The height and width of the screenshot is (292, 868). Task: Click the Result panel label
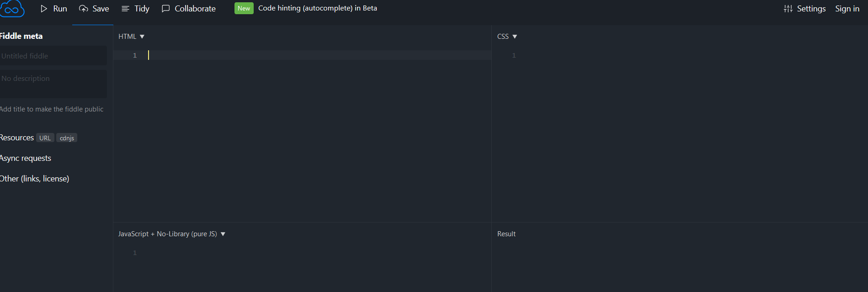(x=506, y=234)
